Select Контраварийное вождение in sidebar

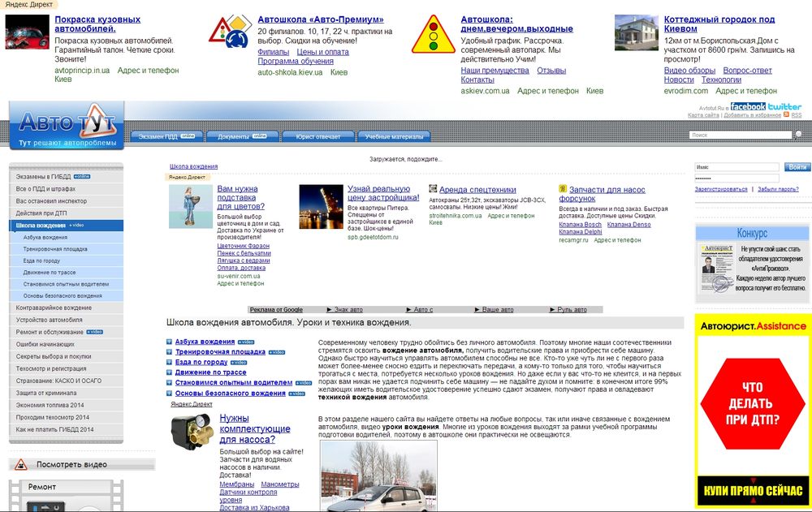tap(67, 308)
